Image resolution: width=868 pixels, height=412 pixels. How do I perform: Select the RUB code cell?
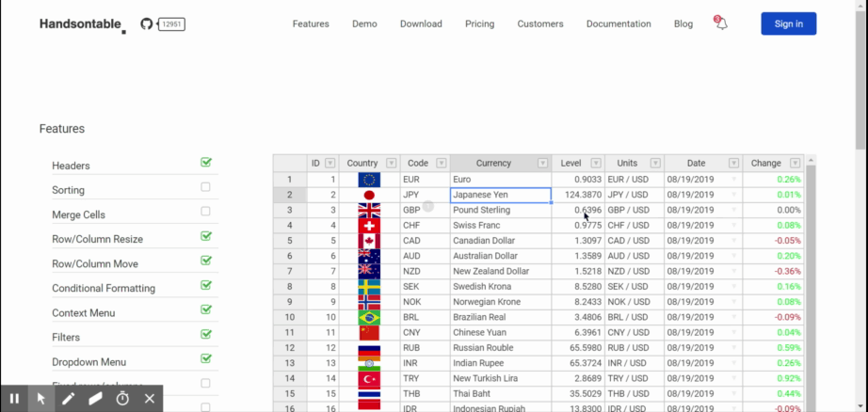[x=426, y=348]
